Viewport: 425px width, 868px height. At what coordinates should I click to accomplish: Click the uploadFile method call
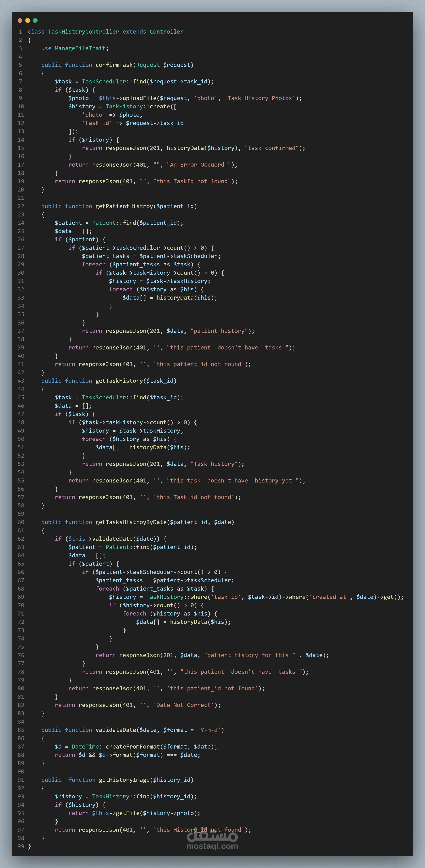140,98
